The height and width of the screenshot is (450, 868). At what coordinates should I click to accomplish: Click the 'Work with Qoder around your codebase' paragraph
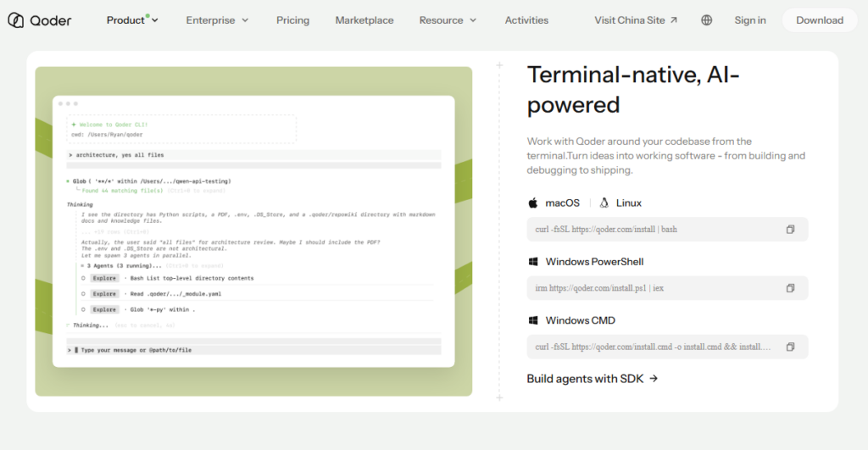(666, 156)
